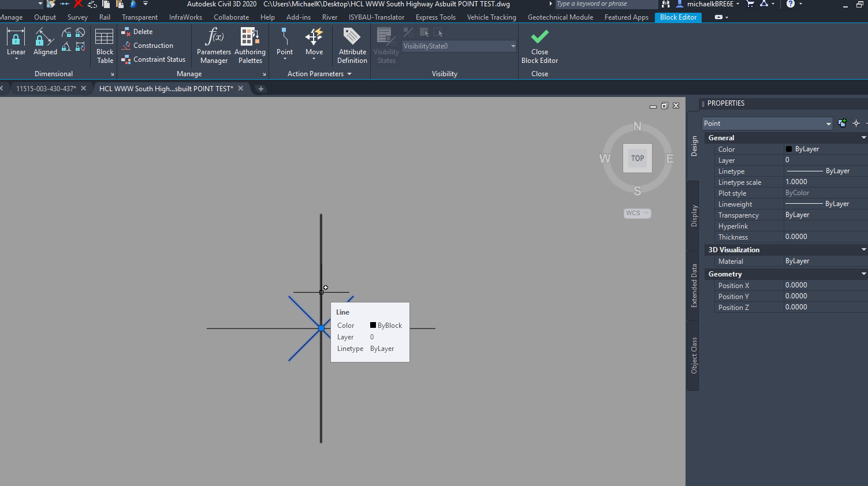Click the Toggle Value quick-select icon in Properties
Viewport: 868px width, 486px height.
pos(842,123)
